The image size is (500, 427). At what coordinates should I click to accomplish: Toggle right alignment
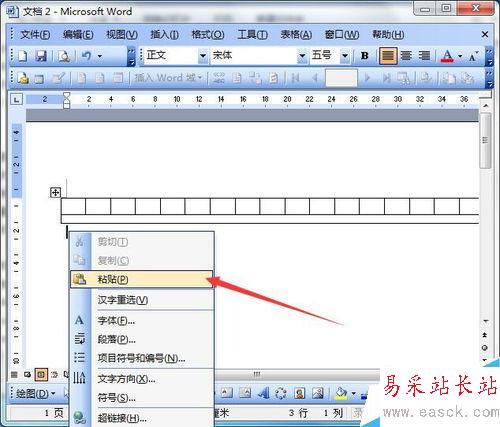point(424,56)
